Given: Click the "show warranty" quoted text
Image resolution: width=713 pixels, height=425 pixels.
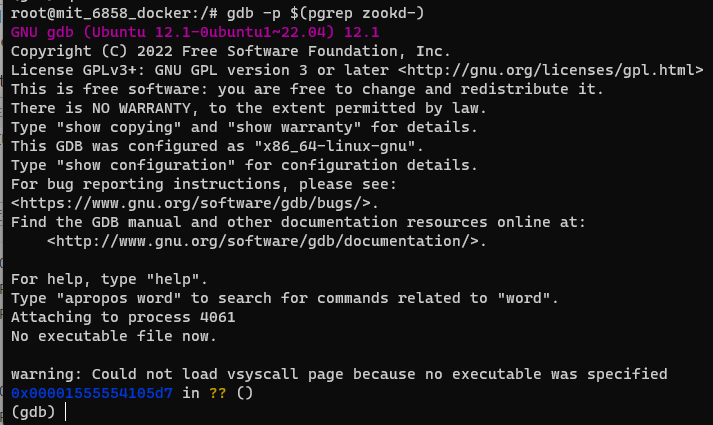Looking at the screenshot, I should click(294, 127).
